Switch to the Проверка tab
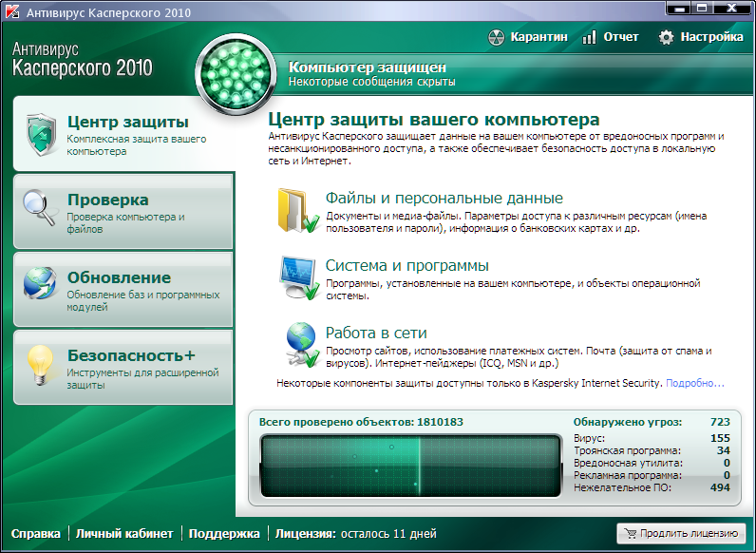756x553 pixels. point(123,212)
